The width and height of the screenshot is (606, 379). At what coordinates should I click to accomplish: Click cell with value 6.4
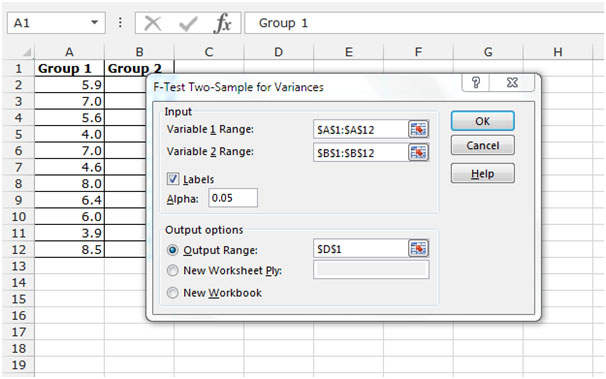[70, 200]
